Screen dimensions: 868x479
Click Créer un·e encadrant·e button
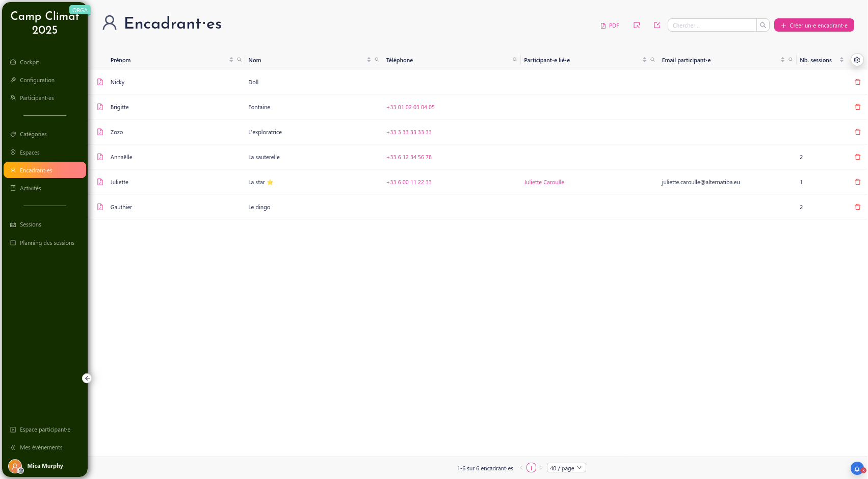point(813,25)
